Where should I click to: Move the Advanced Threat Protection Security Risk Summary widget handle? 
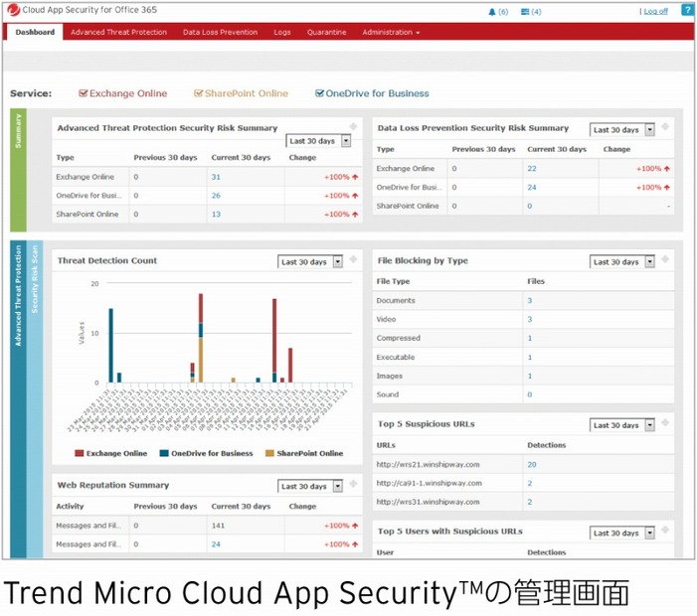pos(353,126)
